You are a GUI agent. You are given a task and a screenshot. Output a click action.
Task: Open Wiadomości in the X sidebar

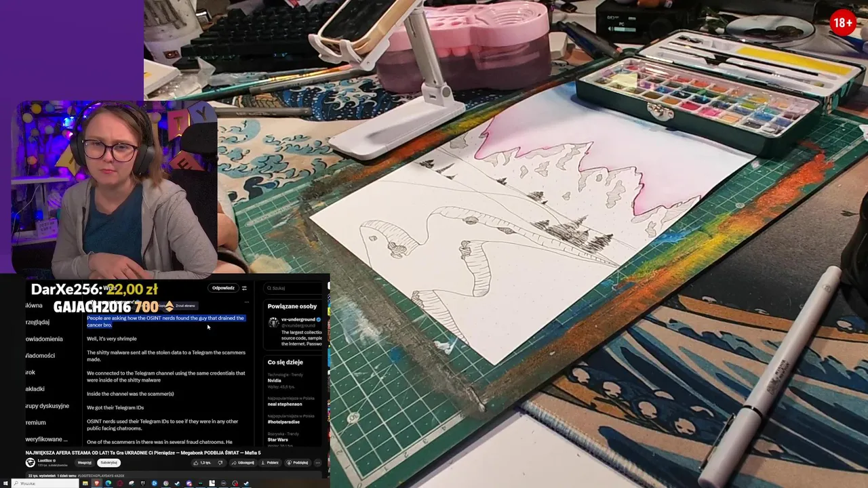tap(39, 355)
